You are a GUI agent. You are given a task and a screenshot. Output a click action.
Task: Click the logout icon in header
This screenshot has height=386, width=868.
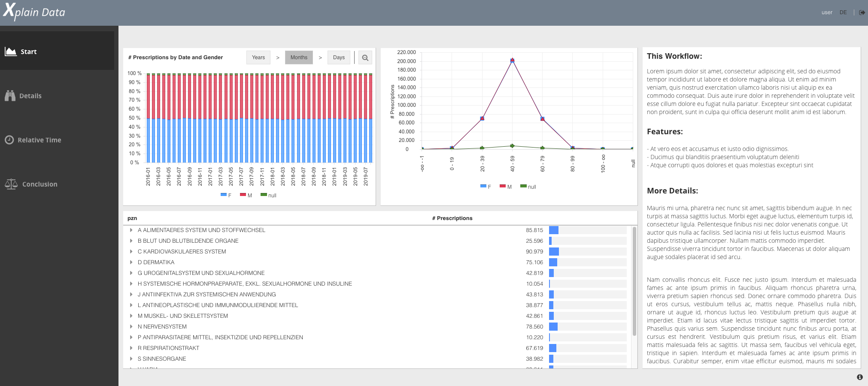click(x=862, y=12)
